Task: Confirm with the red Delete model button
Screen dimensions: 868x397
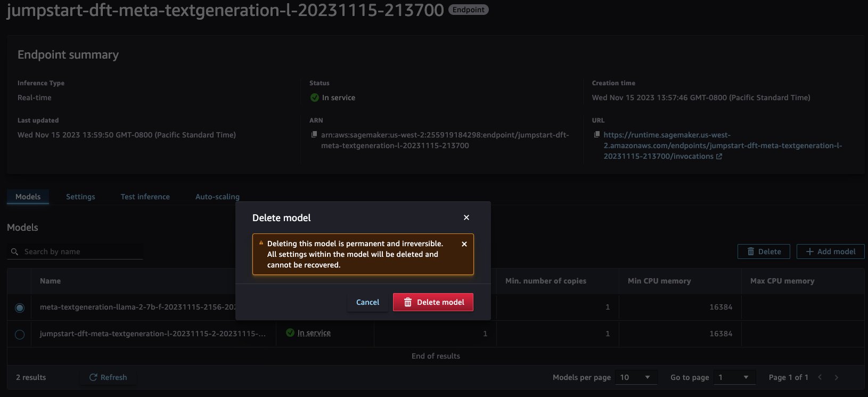Action: 433,302
